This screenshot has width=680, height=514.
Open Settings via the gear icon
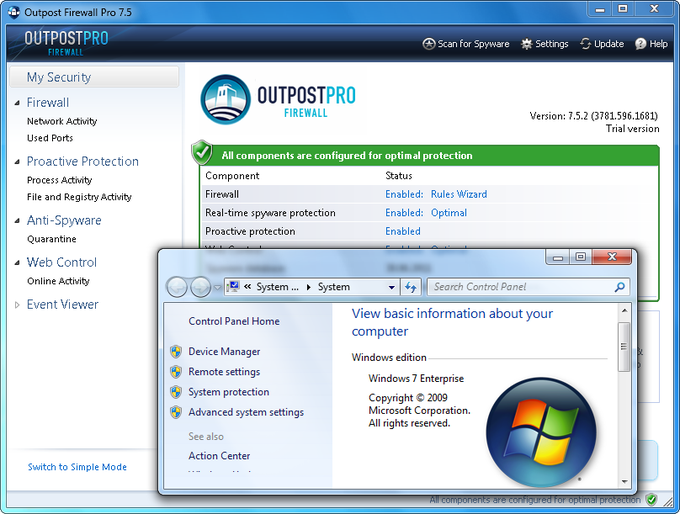point(526,44)
